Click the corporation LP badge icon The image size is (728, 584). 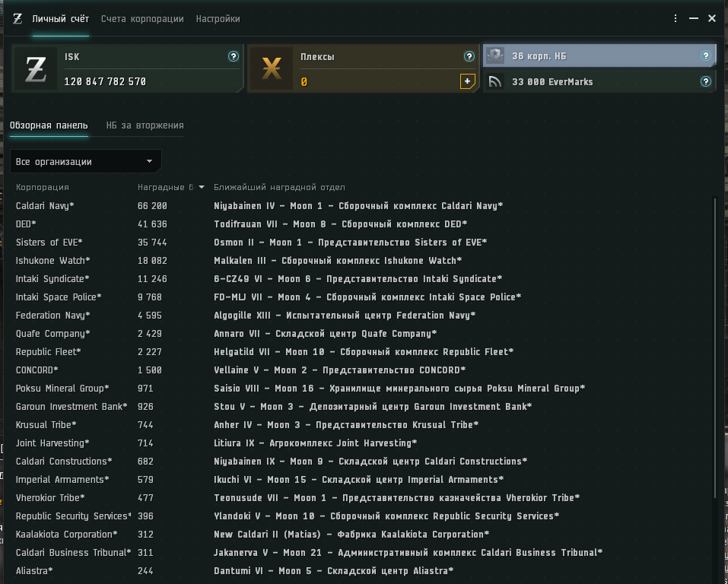(x=495, y=56)
